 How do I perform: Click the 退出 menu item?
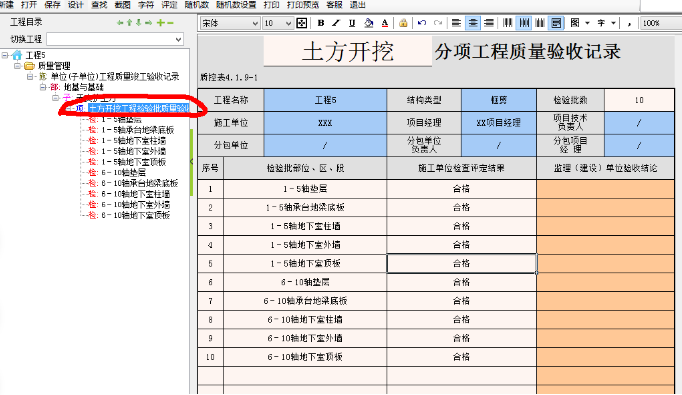click(x=358, y=5)
